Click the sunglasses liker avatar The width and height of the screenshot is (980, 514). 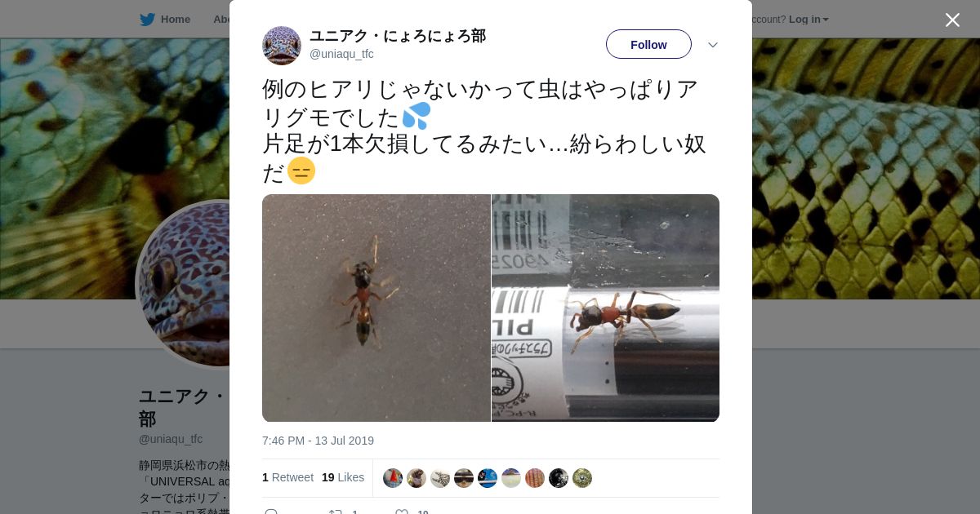coord(464,478)
